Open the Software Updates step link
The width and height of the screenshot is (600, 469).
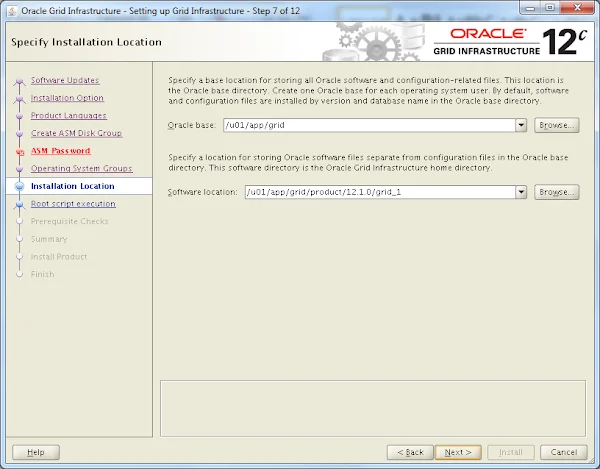click(65, 80)
